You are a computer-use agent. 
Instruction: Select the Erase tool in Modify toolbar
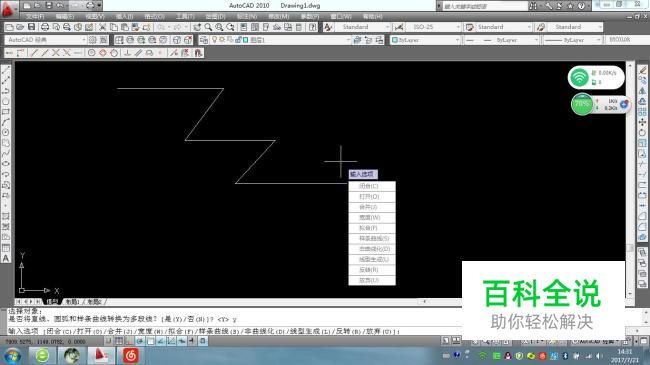(643, 70)
